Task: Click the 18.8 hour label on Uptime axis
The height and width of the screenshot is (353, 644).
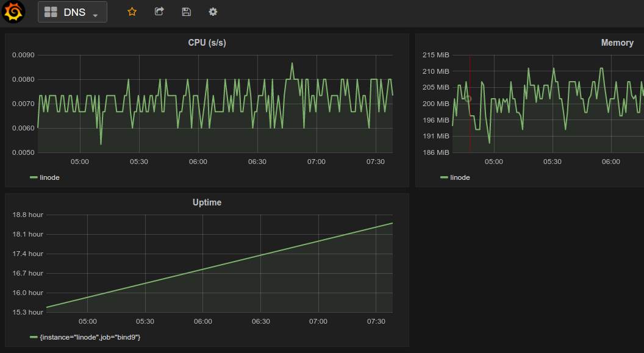Action: point(27,215)
